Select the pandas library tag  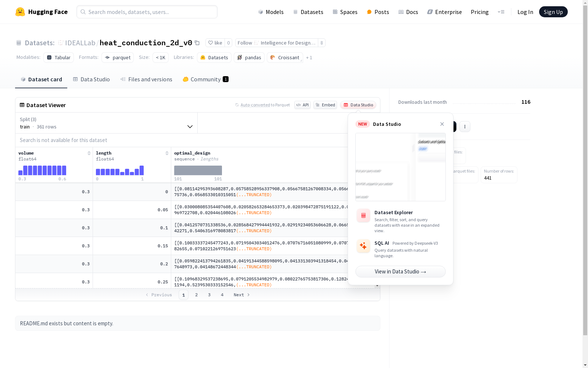[x=249, y=57]
